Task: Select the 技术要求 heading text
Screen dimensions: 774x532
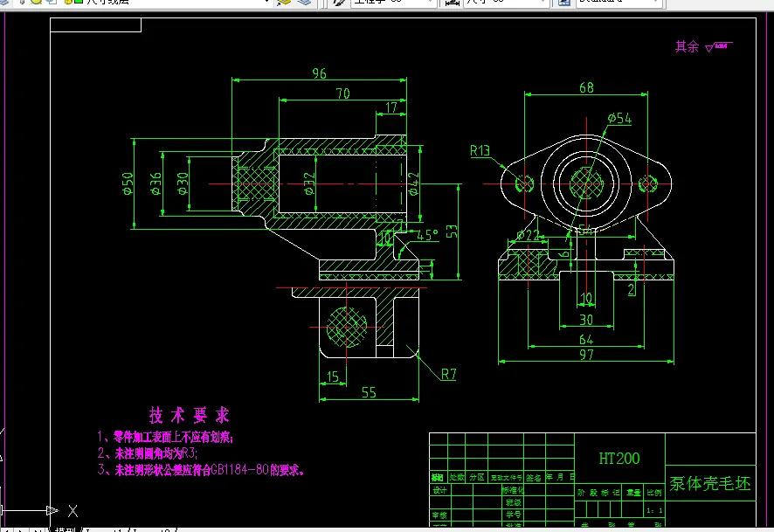Action: click(x=190, y=415)
